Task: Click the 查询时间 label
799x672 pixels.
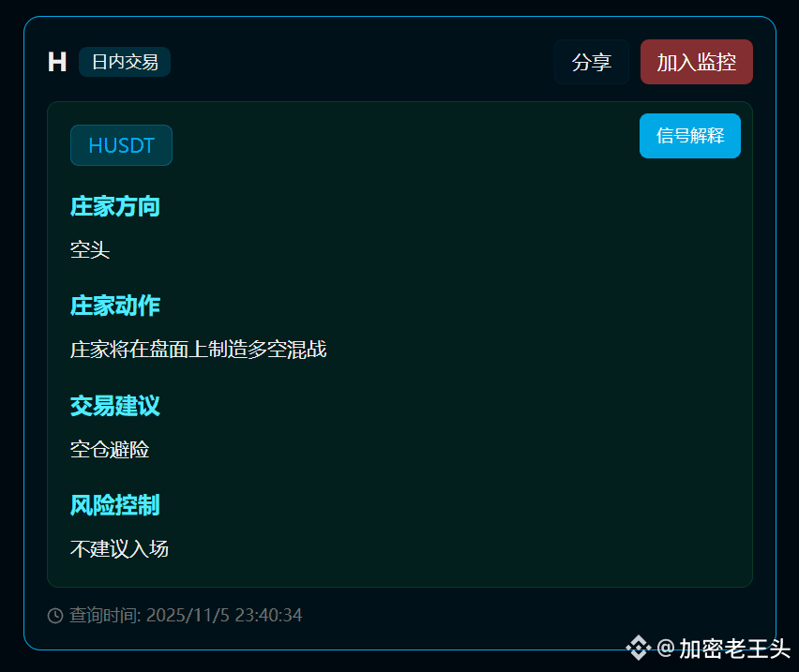Action: pos(104,616)
